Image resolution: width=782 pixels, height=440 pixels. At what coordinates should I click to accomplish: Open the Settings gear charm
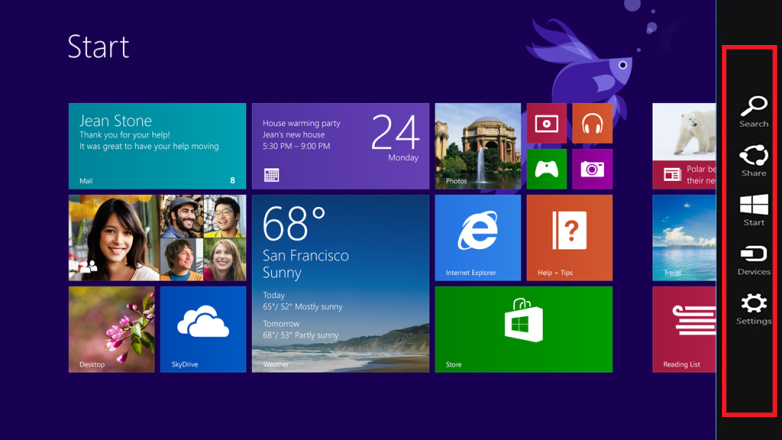[754, 309]
